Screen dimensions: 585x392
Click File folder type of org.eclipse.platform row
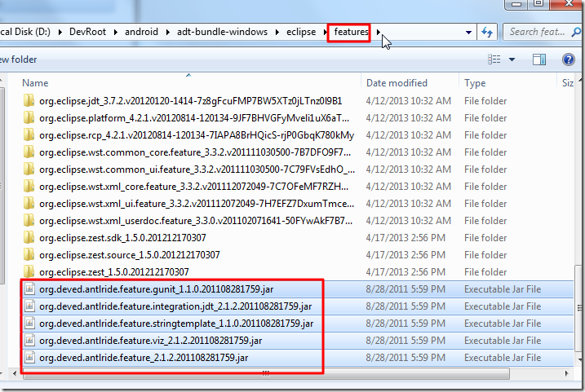coord(485,118)
